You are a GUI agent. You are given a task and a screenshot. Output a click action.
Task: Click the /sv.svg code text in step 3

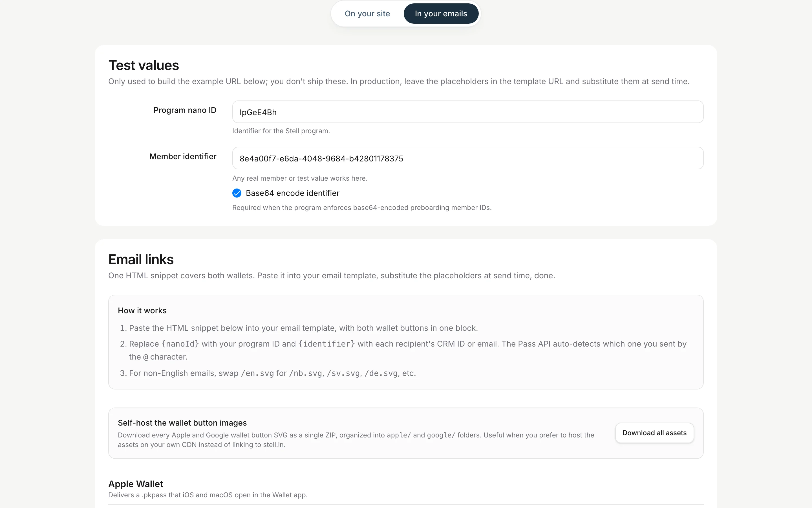[343, 373]
